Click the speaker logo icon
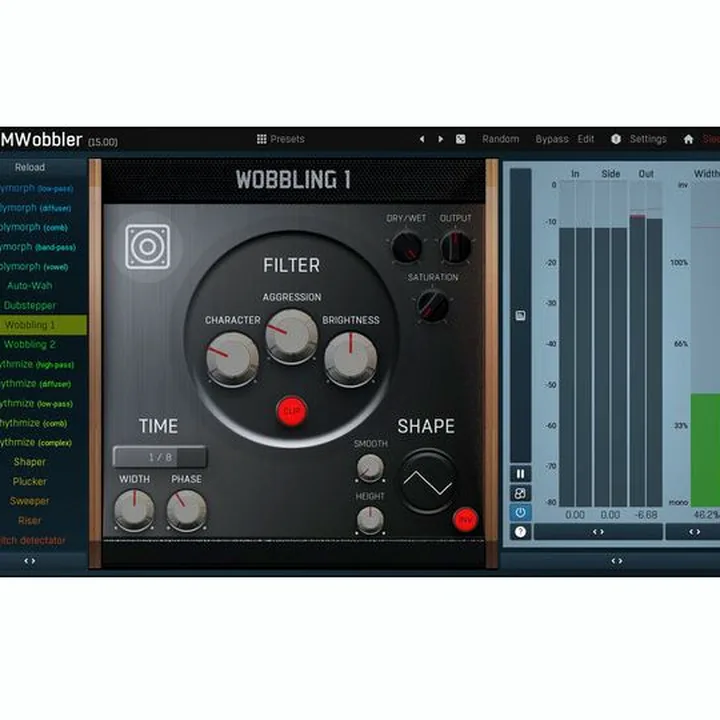Image resolution: width=720 pixels, height=720 pixels. 147,247
